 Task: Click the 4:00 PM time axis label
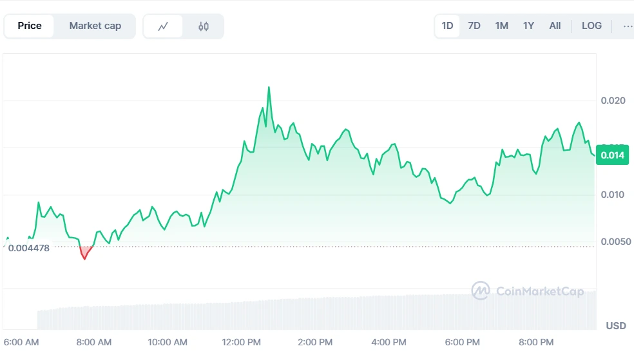(389, 342)
